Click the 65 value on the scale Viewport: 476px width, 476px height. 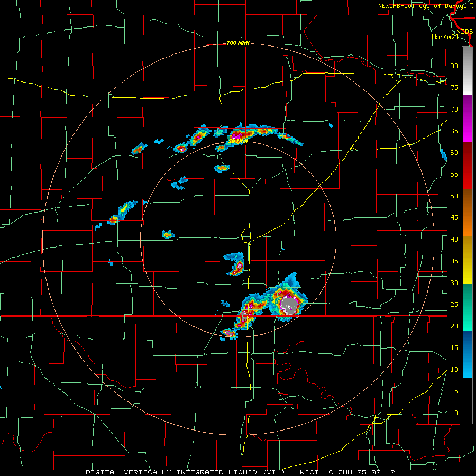pyautogui.click(x=454, y=131)
